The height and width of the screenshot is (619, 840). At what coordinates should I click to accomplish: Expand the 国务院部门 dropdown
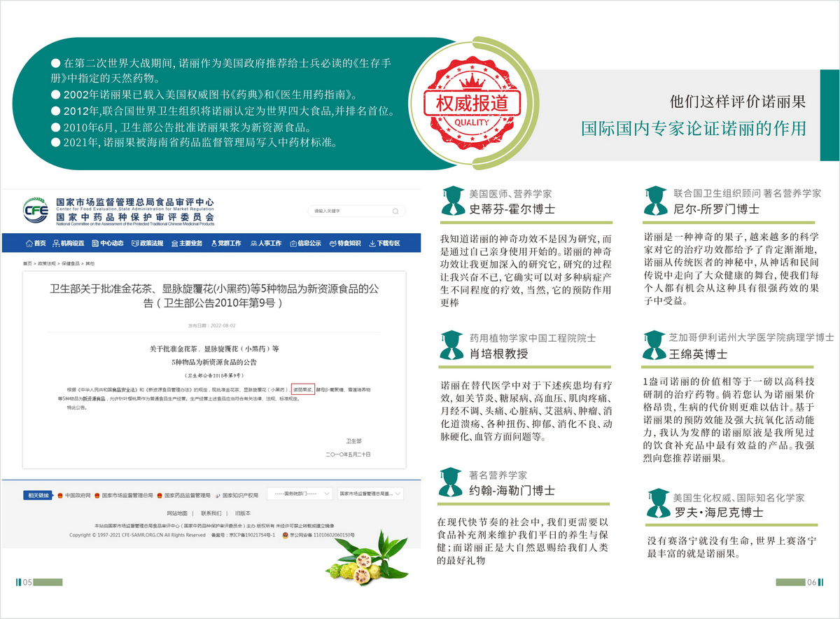tap(300, 494)
